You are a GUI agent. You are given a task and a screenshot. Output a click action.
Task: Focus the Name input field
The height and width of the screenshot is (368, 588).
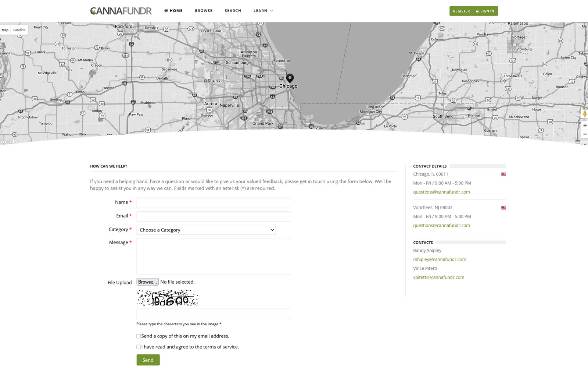(x=214, y=203)
